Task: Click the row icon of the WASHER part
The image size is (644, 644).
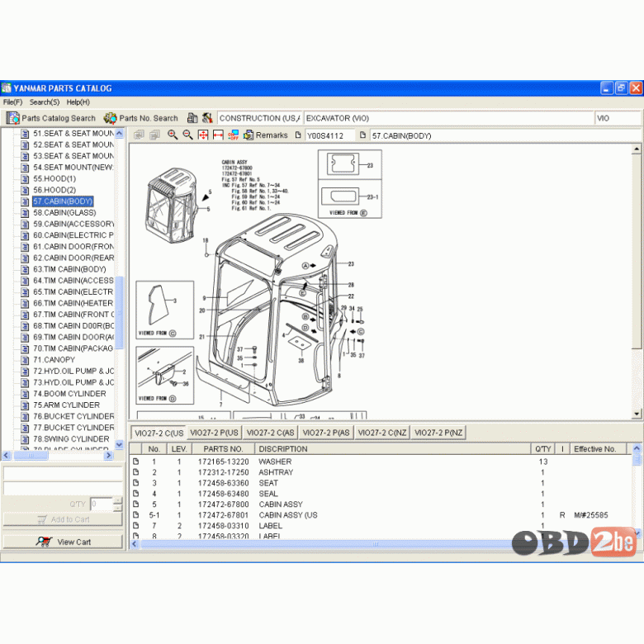Action: tap(136, 462)
